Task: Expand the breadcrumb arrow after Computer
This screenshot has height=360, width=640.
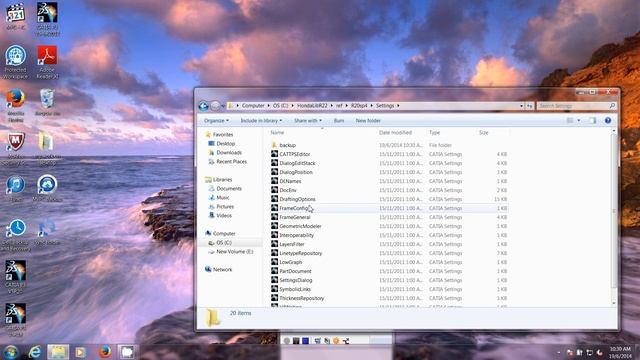Action: (269, 106)
